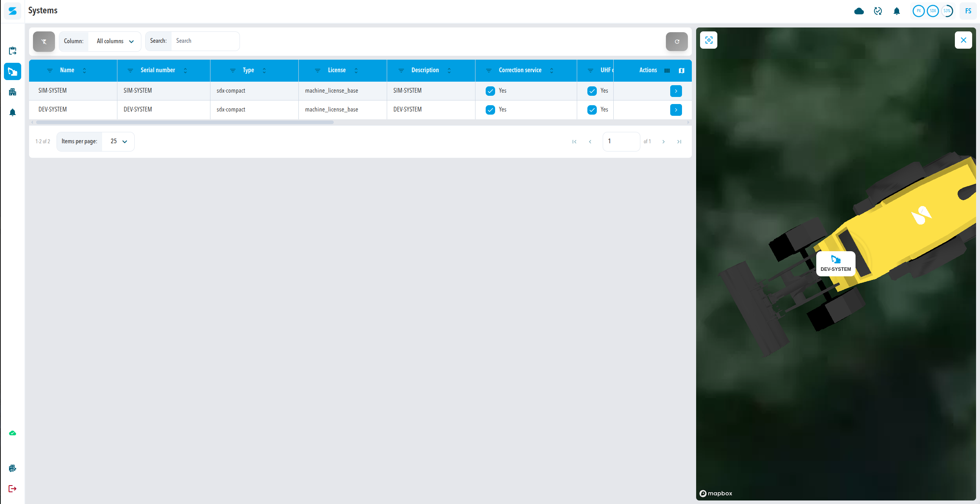This screenshot has width=980, height=504.
Task: Clear filters with the gray filter button
Action: point(44,42)
